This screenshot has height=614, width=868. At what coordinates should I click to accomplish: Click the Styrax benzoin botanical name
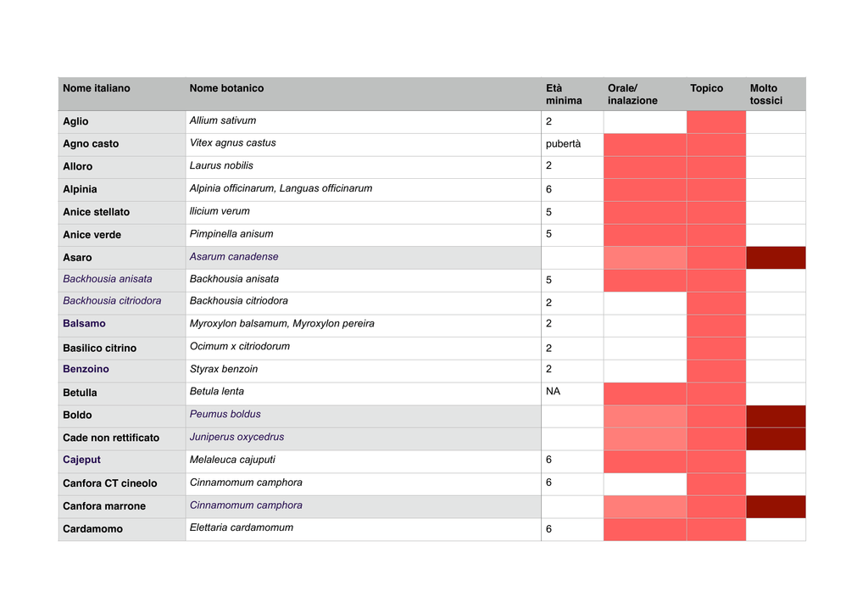tap(223, 369)
